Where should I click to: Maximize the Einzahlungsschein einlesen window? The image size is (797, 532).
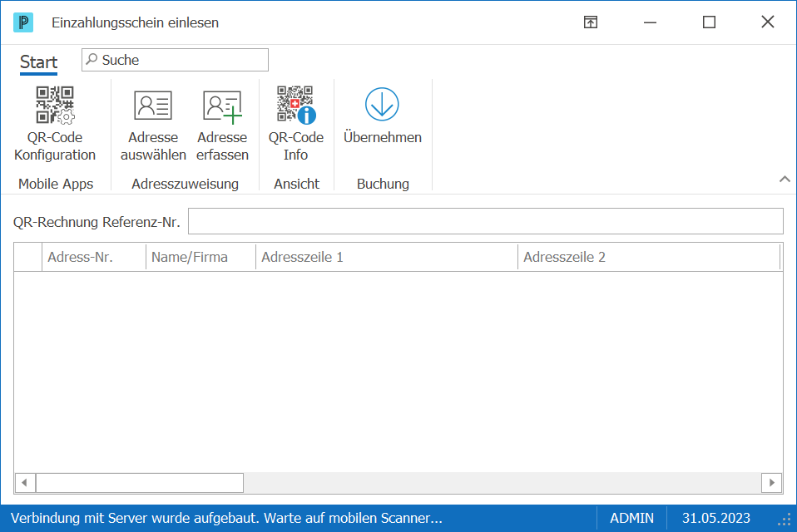coord(709,22)
